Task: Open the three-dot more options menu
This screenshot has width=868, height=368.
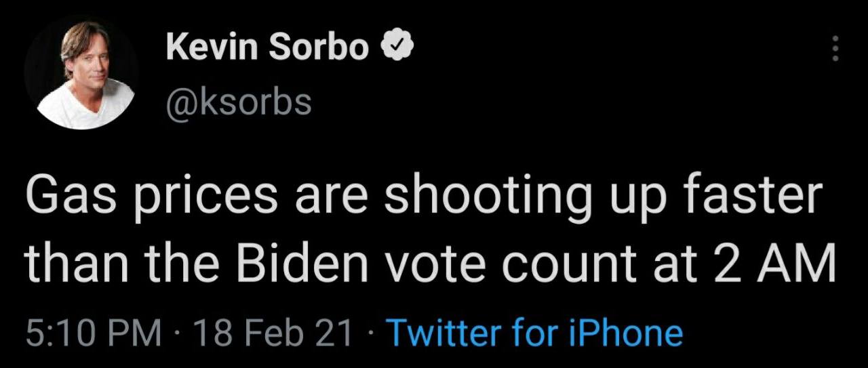Action: [x=835, y=49]
